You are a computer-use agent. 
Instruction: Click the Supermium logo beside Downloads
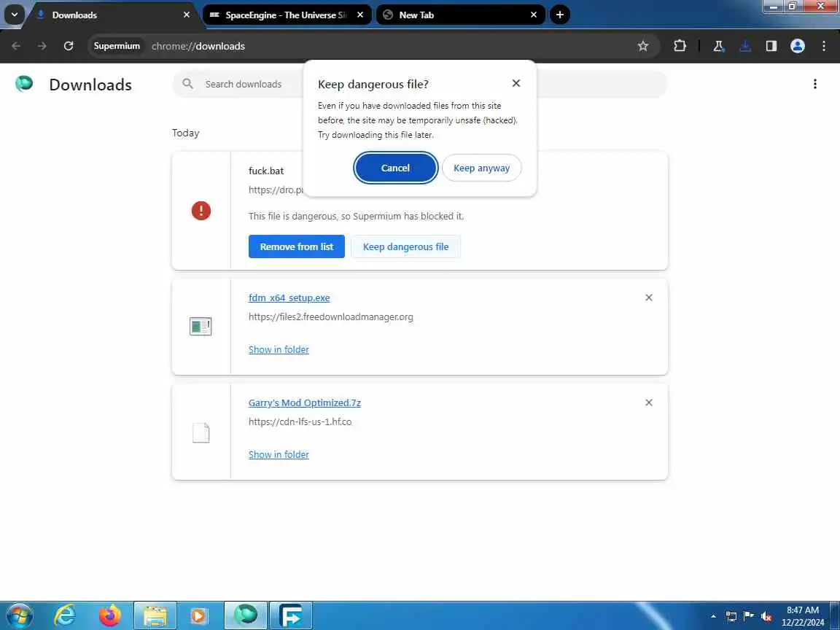click(24, 84)
